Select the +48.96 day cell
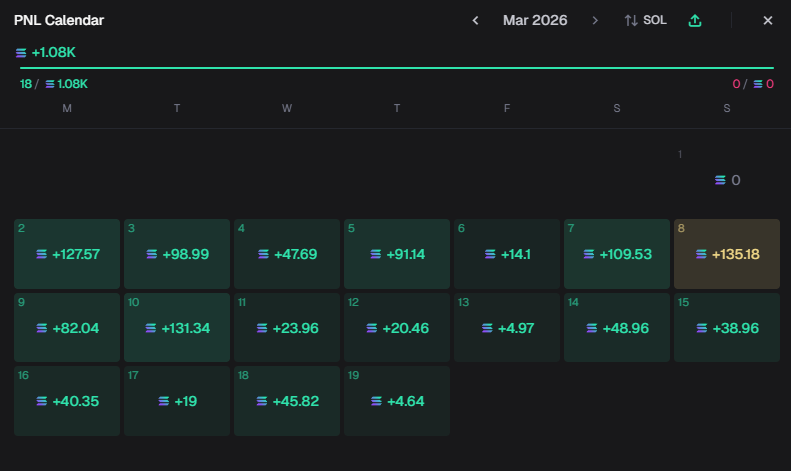This screenshot has height=471, width=791. pyautogui.click(x=617, y=327)
